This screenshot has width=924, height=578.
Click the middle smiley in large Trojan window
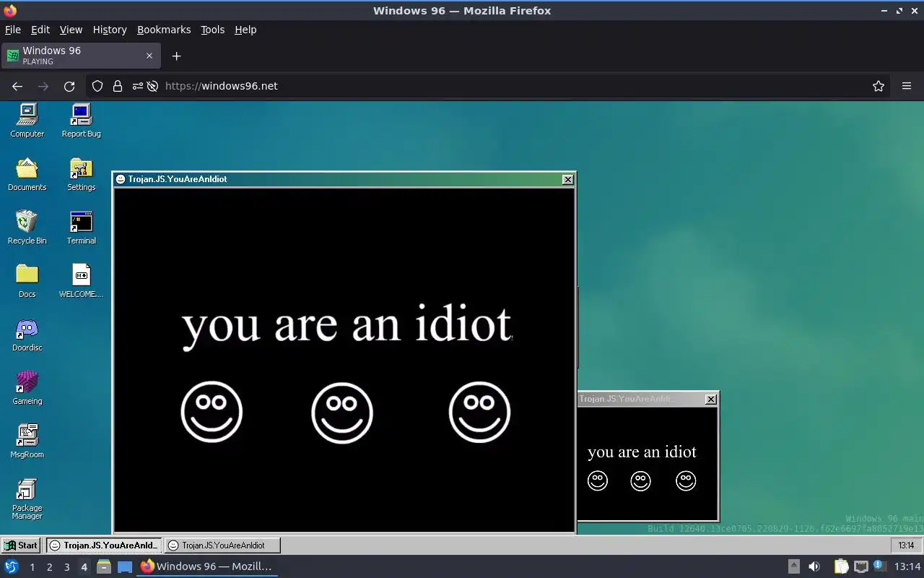342,412
